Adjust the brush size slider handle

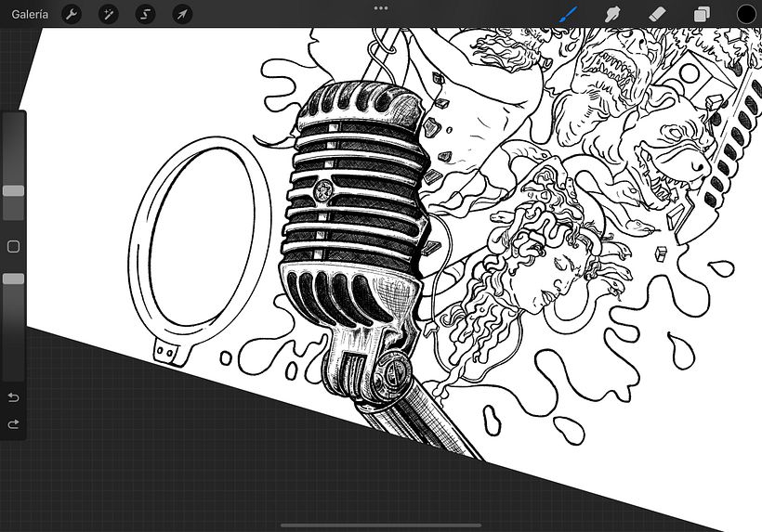(14, 190)
